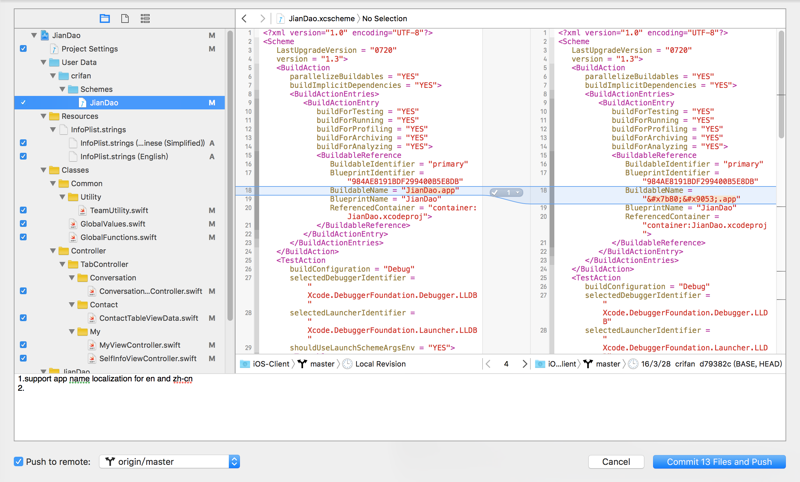Switch to project folder view icon
Image resolution: width=800 pixels, height=482 pixels.
[x=105, y=18]
